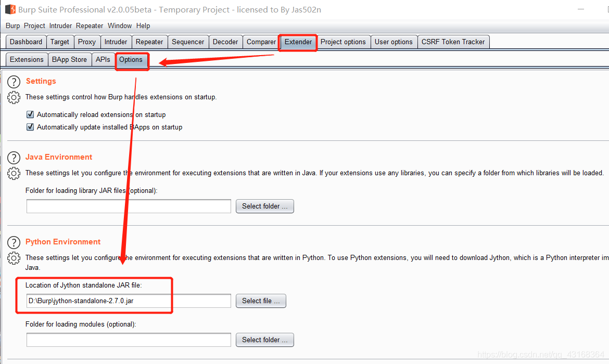
Task: Open the Window menu
Action: pyautogui.click(x=120, y=25)
